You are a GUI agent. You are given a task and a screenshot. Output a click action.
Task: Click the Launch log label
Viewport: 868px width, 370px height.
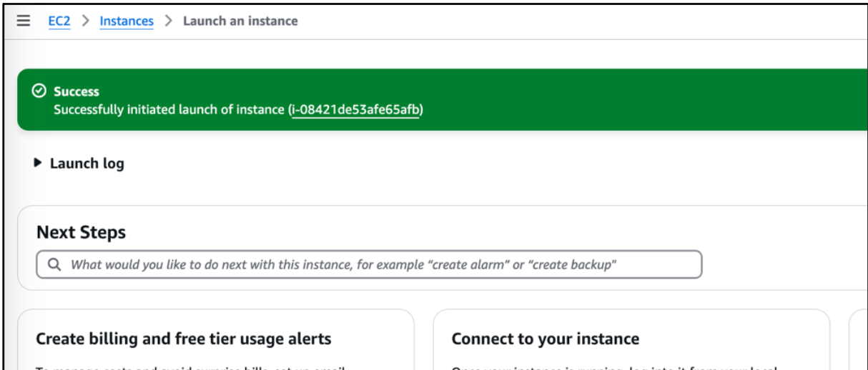coord(87,164)
